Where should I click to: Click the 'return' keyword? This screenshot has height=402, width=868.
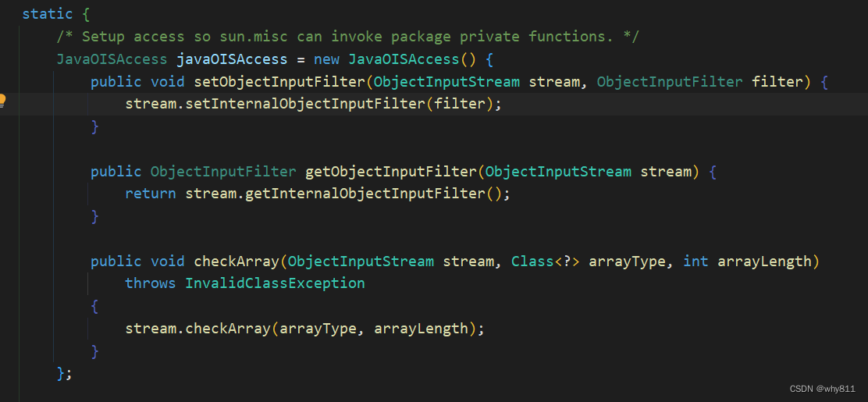point(150,194)
